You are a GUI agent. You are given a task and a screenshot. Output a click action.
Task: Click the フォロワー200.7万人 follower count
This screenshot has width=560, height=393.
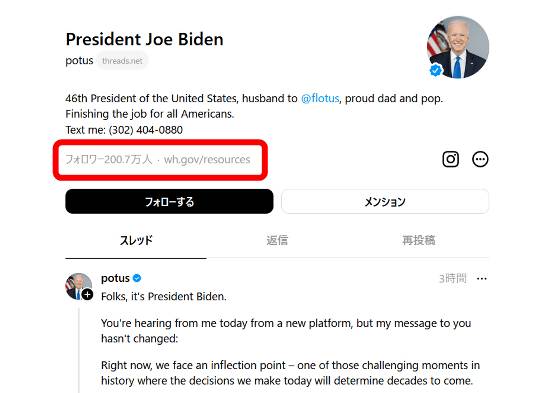click(109, 159)
